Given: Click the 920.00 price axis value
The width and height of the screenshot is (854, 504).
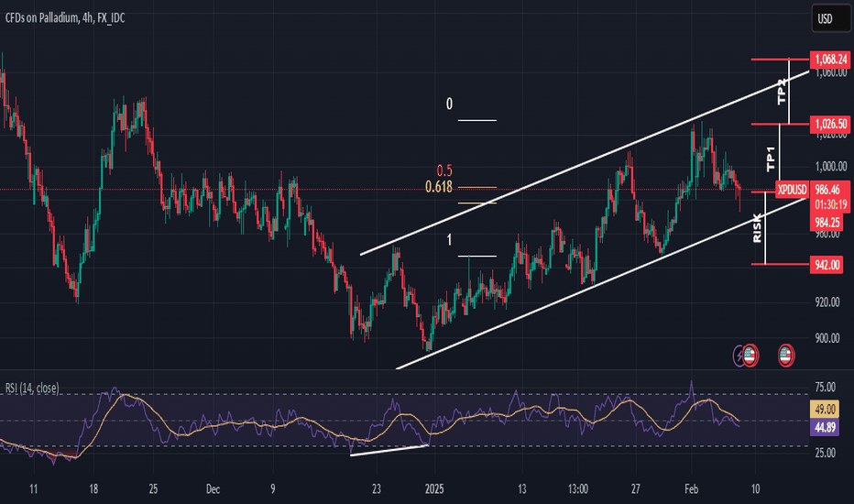Looking at the screenshot, I should pos(827,301).
